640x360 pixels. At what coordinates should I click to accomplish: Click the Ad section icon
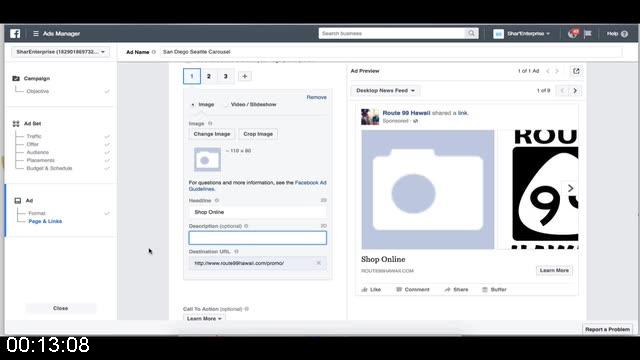click(18, 200)
